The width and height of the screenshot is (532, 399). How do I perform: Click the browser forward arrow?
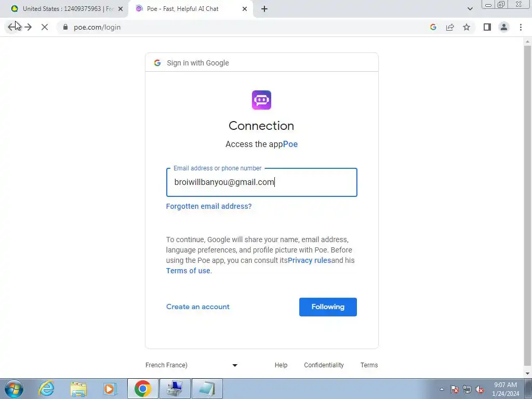click(28, 27)
